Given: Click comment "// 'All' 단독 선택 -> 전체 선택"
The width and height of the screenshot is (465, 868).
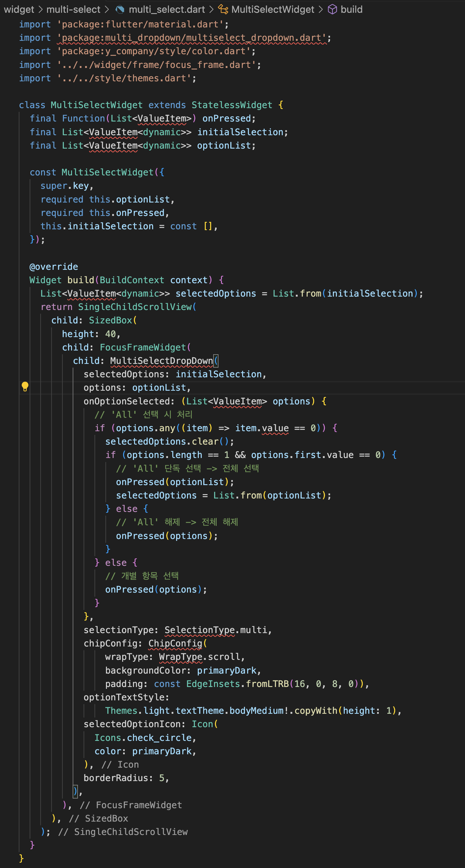Looking at the screenshot, I should tap(187, 468).
